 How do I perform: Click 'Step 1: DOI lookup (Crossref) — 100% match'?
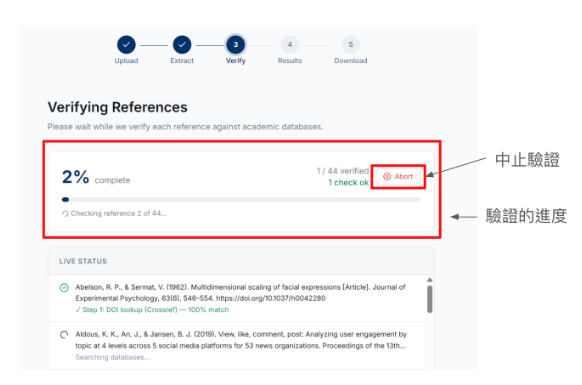(x=152, y=310)
